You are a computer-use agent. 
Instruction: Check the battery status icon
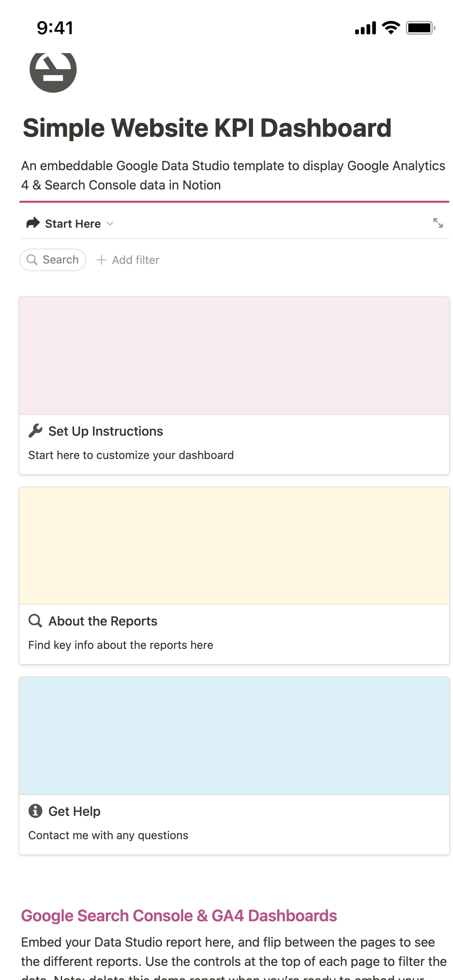(x=420, y=28)
